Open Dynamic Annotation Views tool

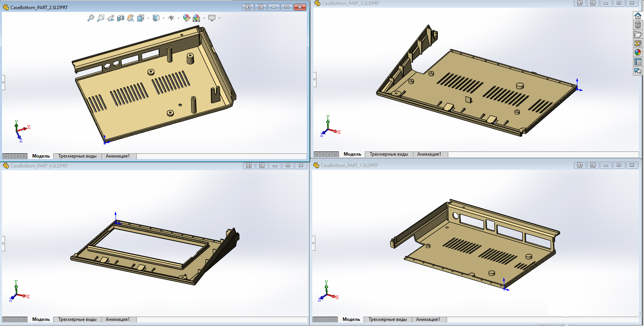(x=131, y=18)
